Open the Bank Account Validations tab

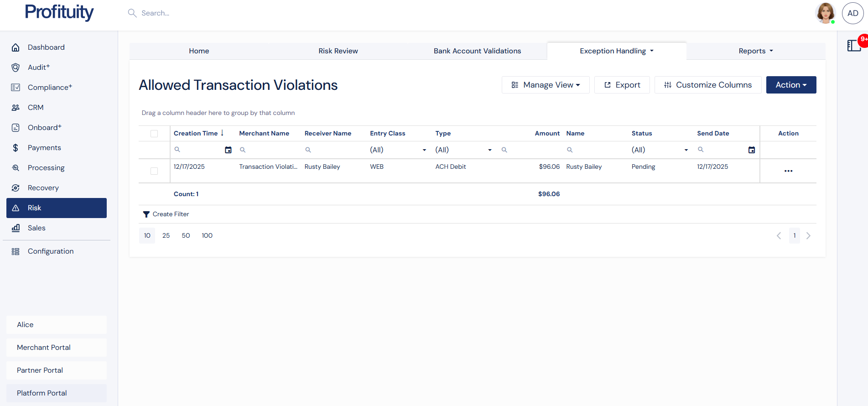(x=477, y=51)
